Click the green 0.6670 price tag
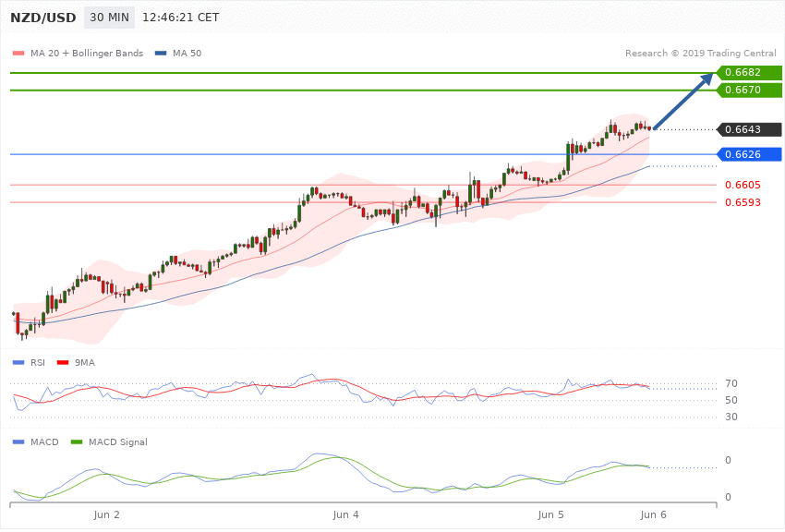Image resolution: width=785 pixels, height=532 pixels. pos(749,91)
